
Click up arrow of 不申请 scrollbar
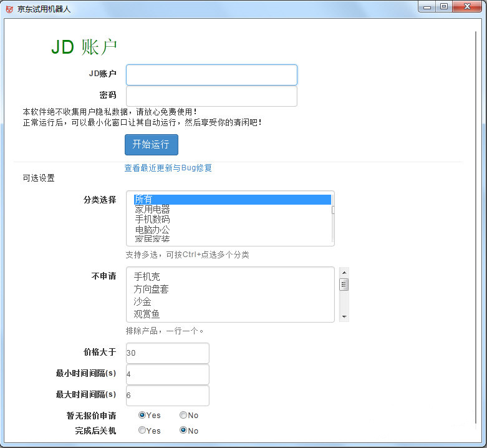(x=344, y=273)
